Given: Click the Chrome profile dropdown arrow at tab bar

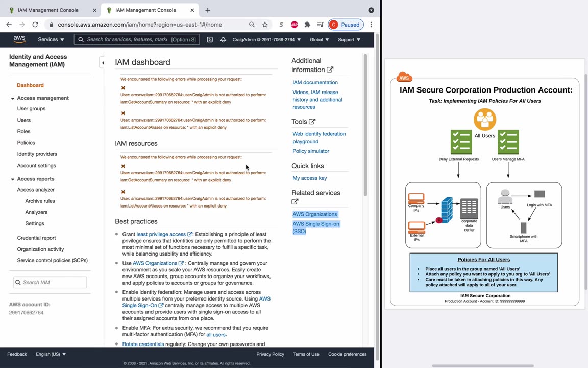Looking at the screenshot, I should coord(371,10).
